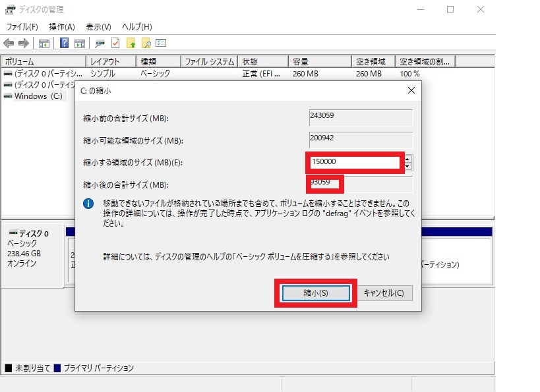Decrease shrink size with down spinner arrow
Image resolution: width=540 pixels, height=392 pixels.
point(408,166)
